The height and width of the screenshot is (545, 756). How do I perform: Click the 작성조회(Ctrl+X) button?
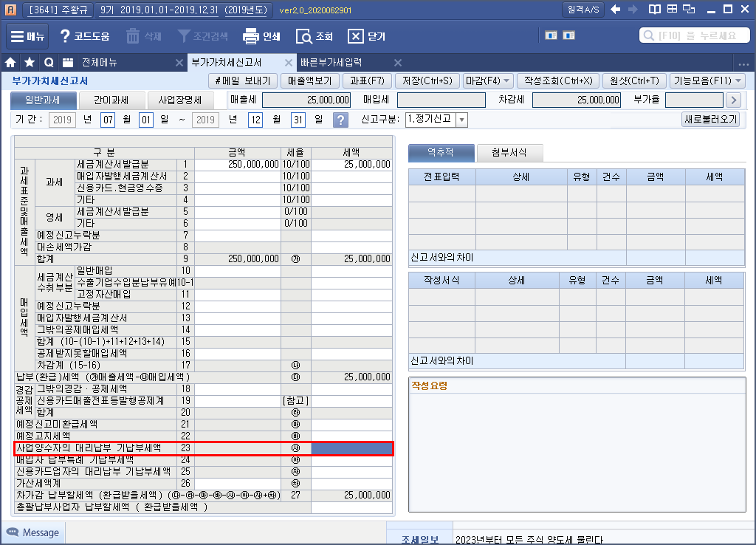point(558,81)
